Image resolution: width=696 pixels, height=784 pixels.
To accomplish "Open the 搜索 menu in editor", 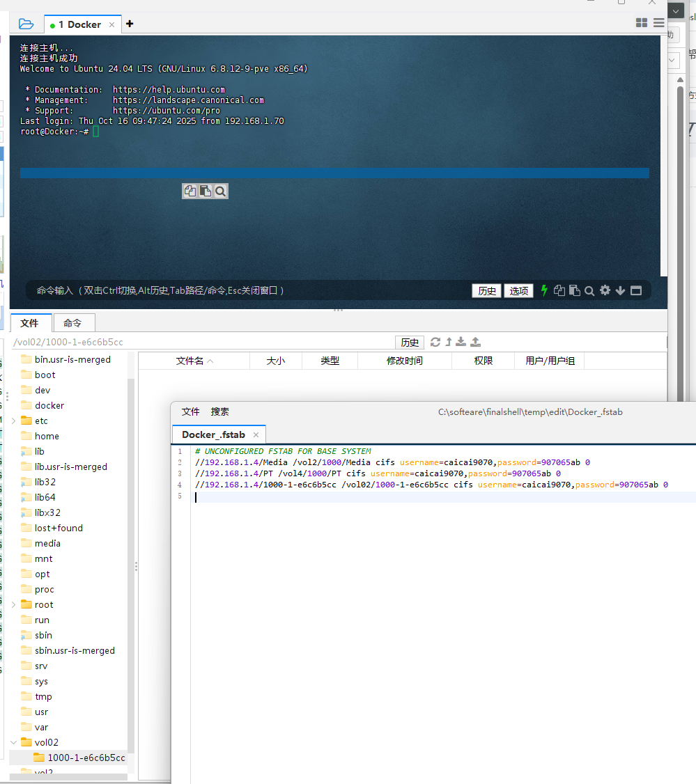I will tap(220, 411).
